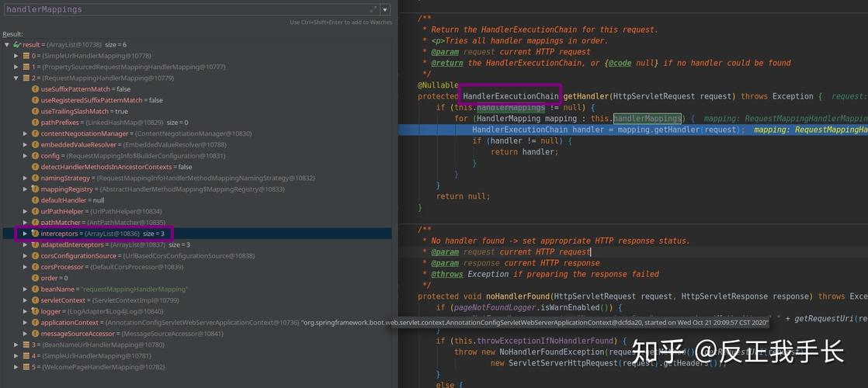Click field icon of interceptors
The image size is (868, 388).
[x=36, y=234]
